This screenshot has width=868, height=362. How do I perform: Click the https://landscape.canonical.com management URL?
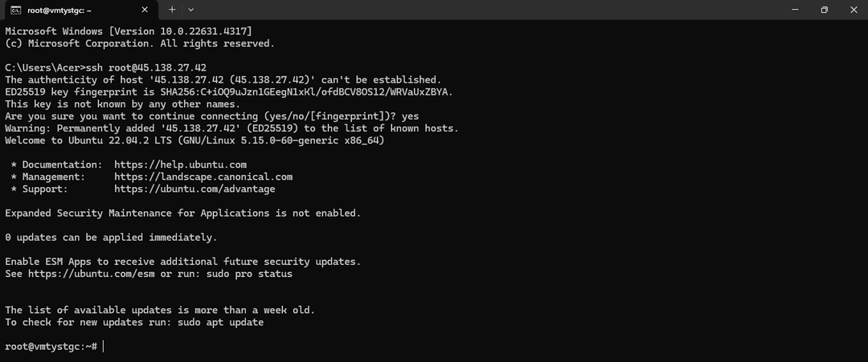pyautogui.click(x=203, y=177)
